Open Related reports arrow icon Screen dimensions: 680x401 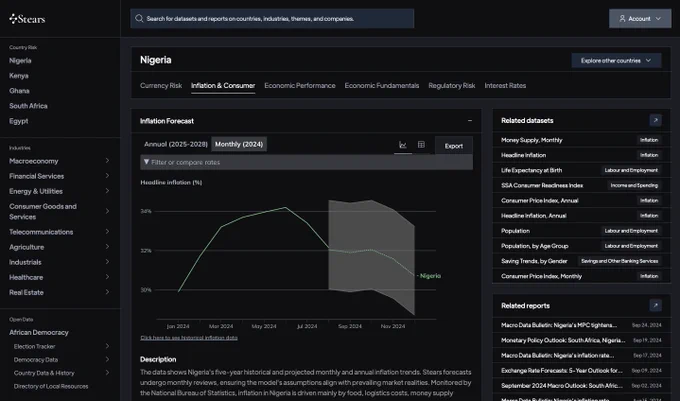pyautogui.click(x=655, y=305)
